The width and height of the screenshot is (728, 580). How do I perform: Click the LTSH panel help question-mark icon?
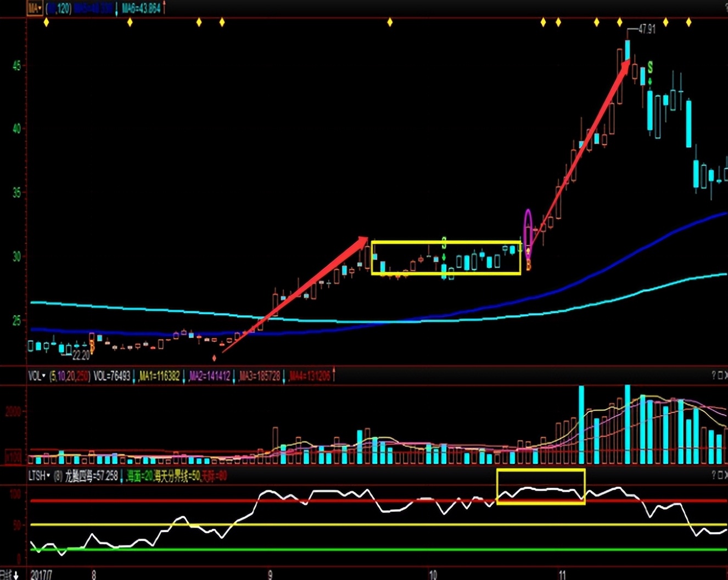[x=714, y=475]
